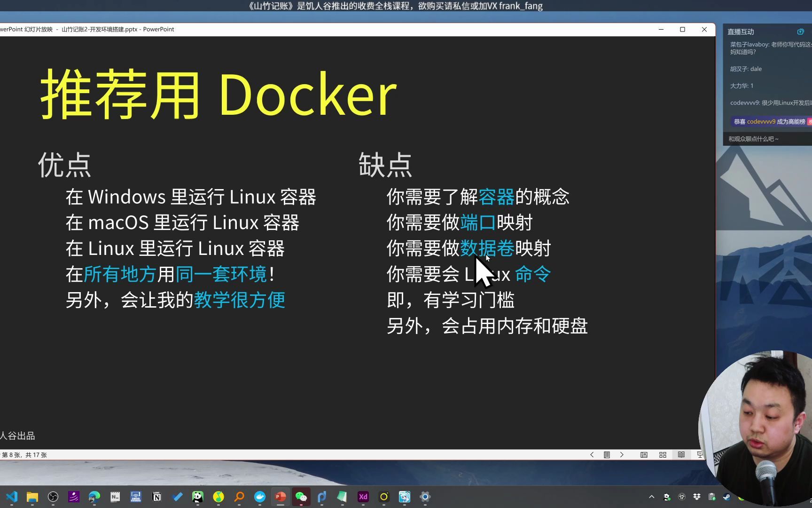
Task: Open QQ Music from taskbar
Action: [x=219, y=497]
